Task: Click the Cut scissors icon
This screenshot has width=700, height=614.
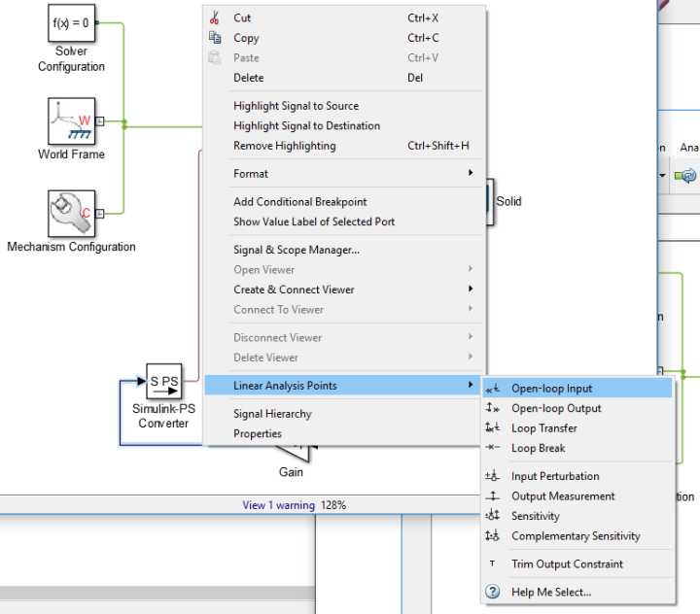Action: point(214,17)
